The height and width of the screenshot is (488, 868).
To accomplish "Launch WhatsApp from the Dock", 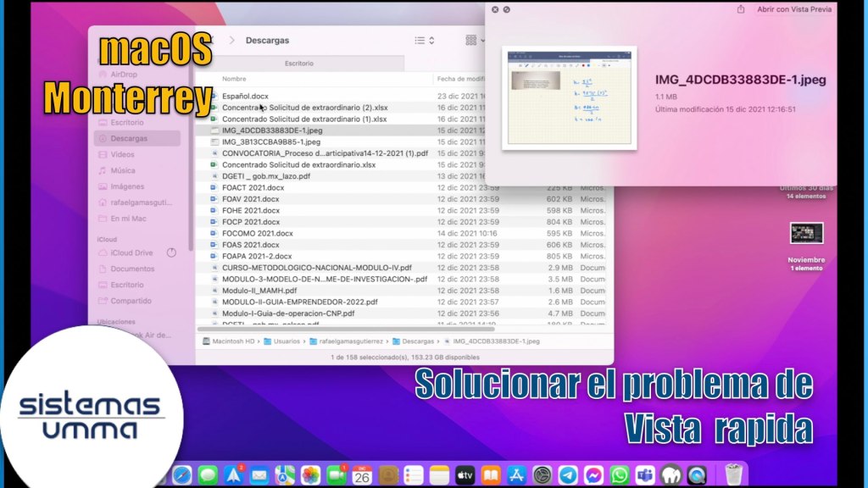I will (x=620, y=474).
